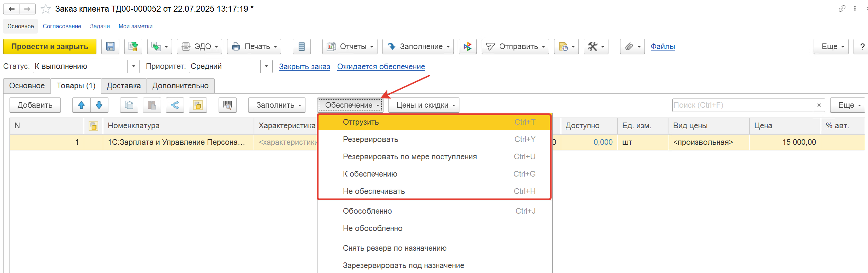Paste rows with the clipboard icon
Viewport: 868px width, 273px height.
pyautogui.click(x=152, y=105)
